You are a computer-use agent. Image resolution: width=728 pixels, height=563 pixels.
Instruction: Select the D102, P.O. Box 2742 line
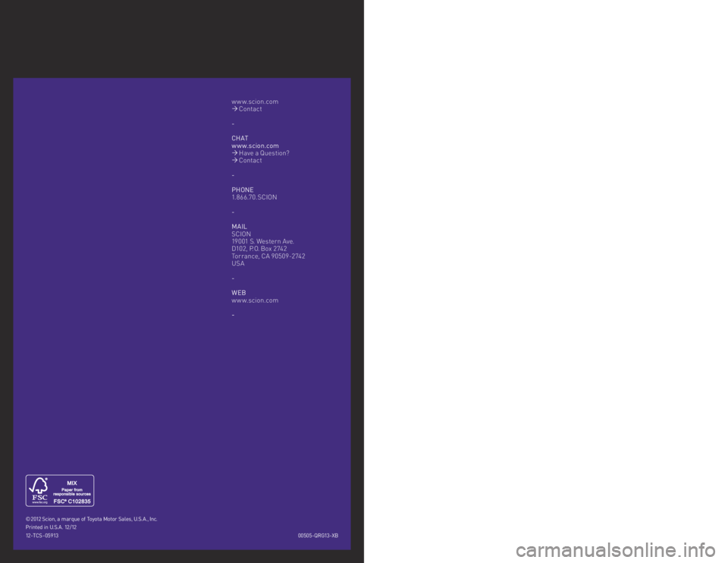(x=259, y=249)
